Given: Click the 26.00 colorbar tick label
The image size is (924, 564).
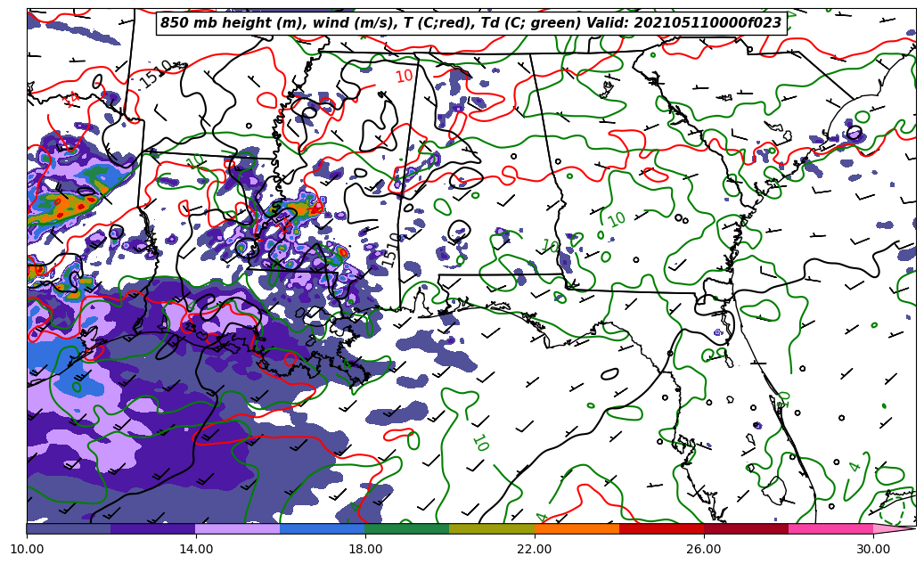Looking at the screenshot, I should pyautogui.click(x=704, y=549).
